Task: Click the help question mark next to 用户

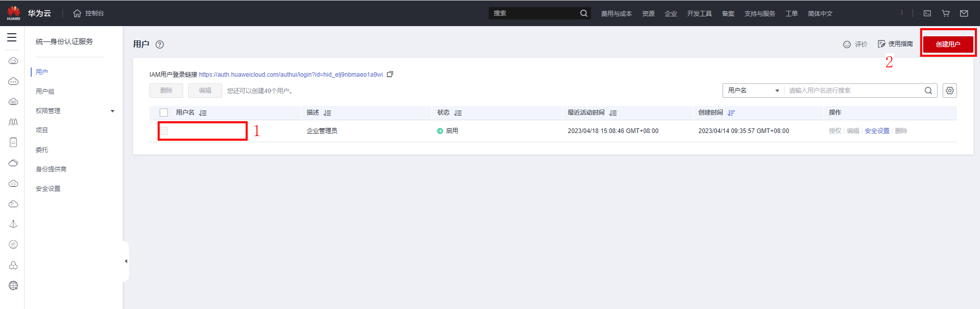Action: [160, 45]
